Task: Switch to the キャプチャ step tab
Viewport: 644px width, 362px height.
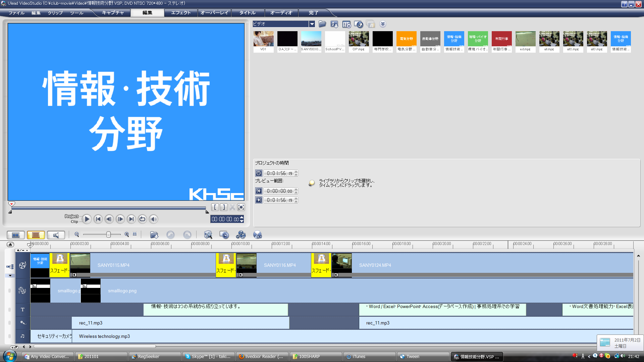Action: (113, 13)
